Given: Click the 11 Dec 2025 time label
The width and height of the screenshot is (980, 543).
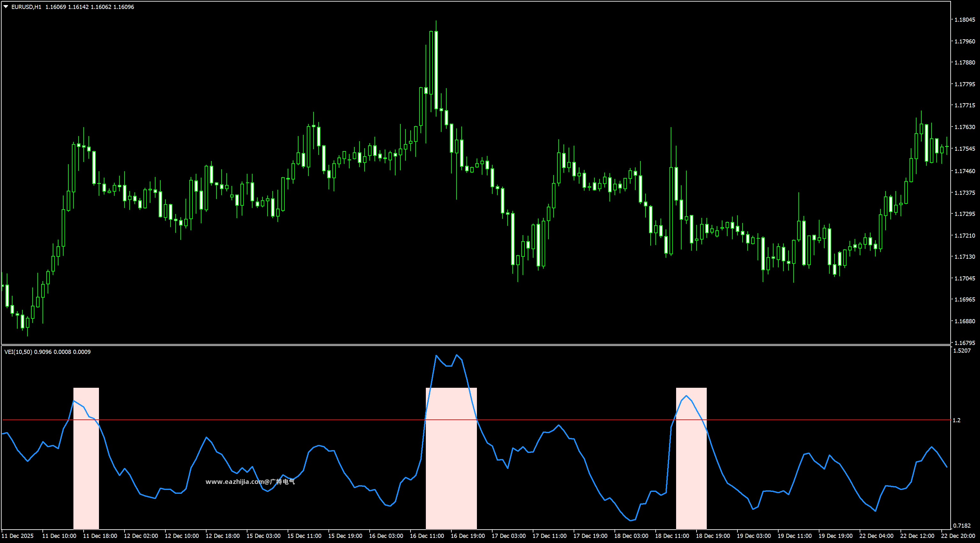Looking at the screenshot, I should coord(18,536).
